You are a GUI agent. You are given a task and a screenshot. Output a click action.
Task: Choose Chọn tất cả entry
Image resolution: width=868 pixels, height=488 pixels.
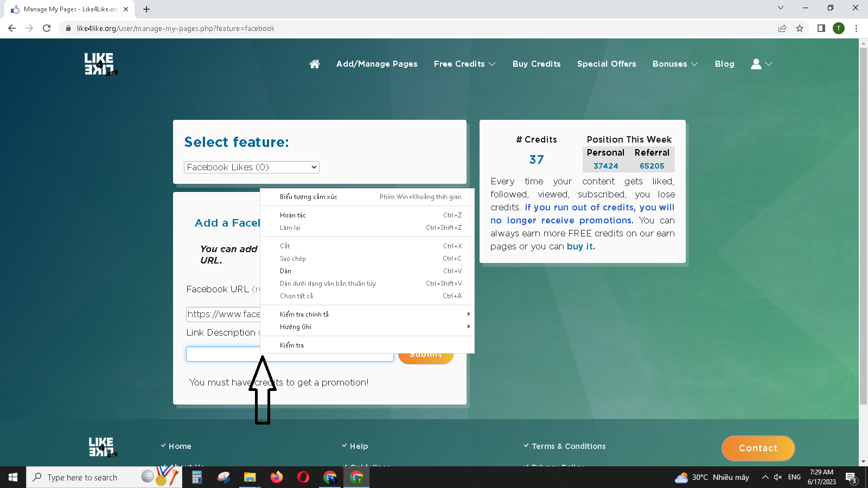(x=367, y=296)
